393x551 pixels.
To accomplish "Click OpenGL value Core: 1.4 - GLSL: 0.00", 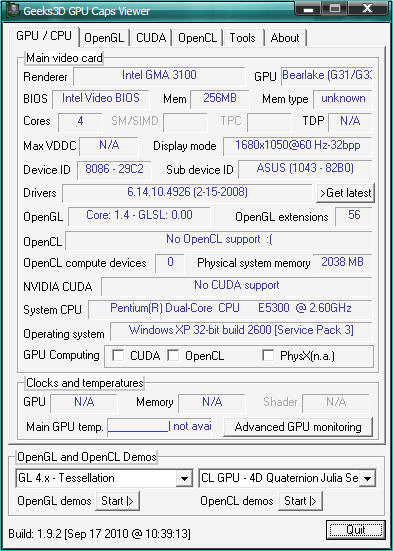I will tap(139, 216).
